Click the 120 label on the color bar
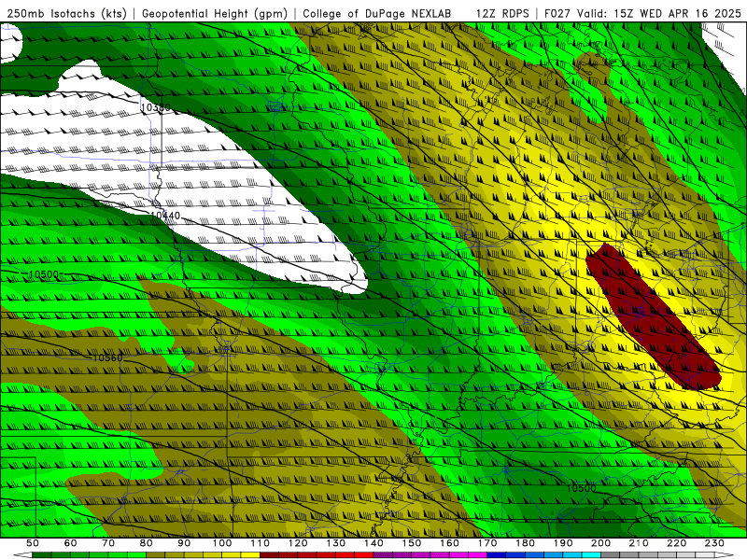 tap(298, 543)
